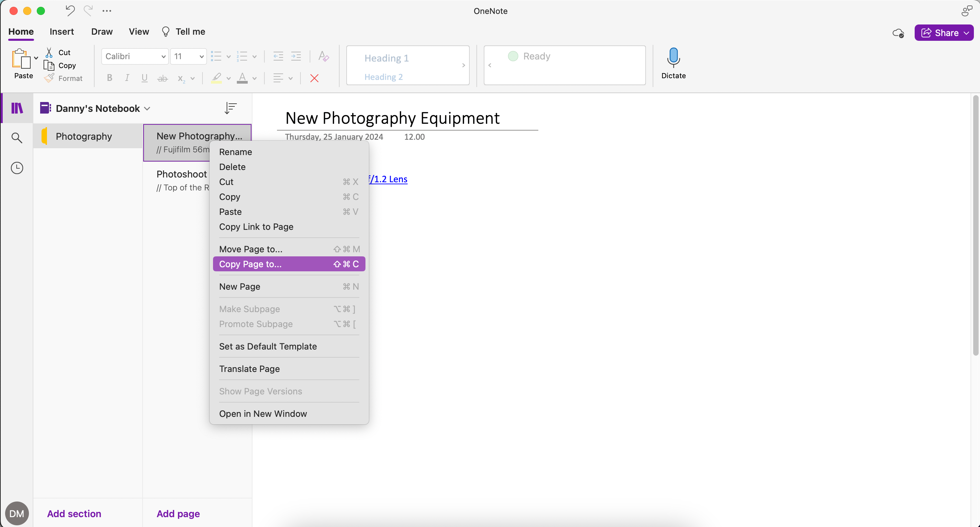Expand Danny's Notebook dropdown

tap(148, 108)
